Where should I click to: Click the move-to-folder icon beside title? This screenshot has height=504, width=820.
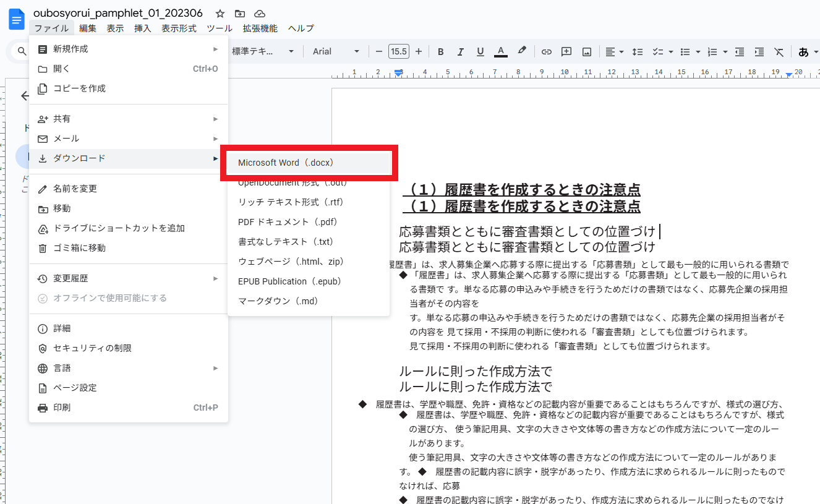pyautogui.click(x=240, y=13)
